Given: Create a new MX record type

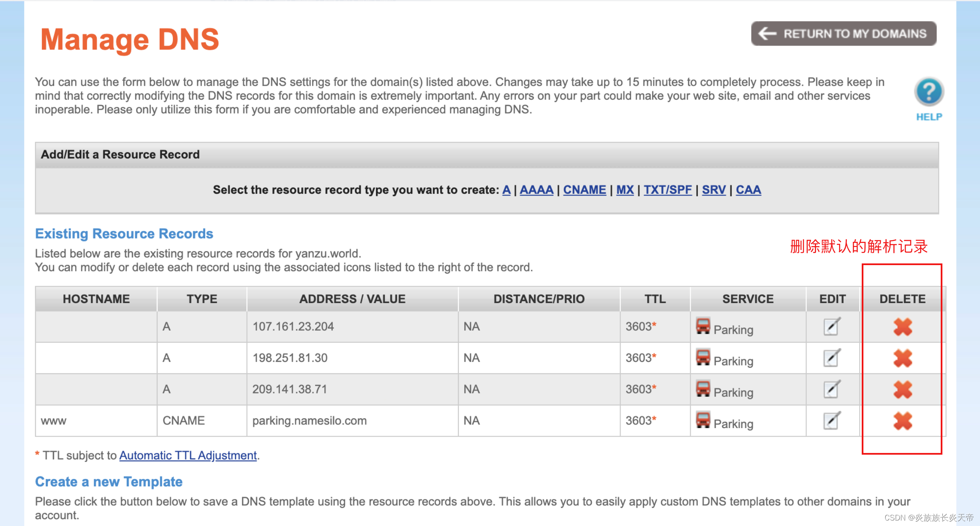Looking at the screenshot, I should [x=625, y=190].
